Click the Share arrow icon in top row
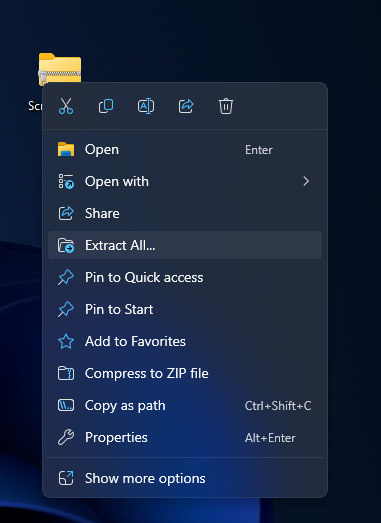381x523 pixels. pos(186,106)
